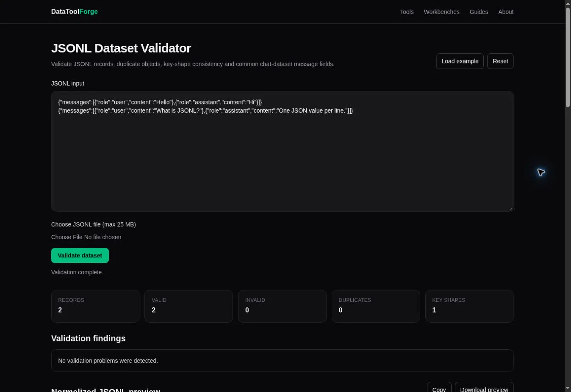
Task: Click the page vertical scrollbar thumb
Action: click(568, 57)
